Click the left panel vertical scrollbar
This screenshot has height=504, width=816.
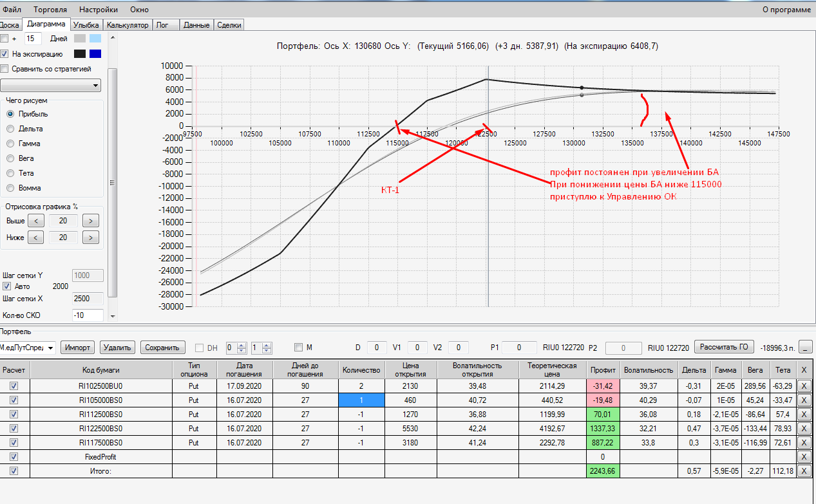click(x=112, y=182)
